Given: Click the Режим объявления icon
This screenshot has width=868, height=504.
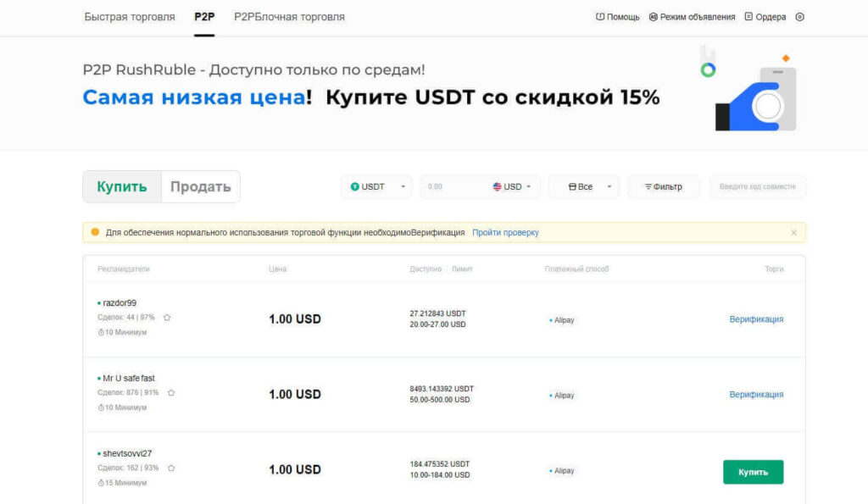Looking at the screenshot, I should click(x=653, y=16).
